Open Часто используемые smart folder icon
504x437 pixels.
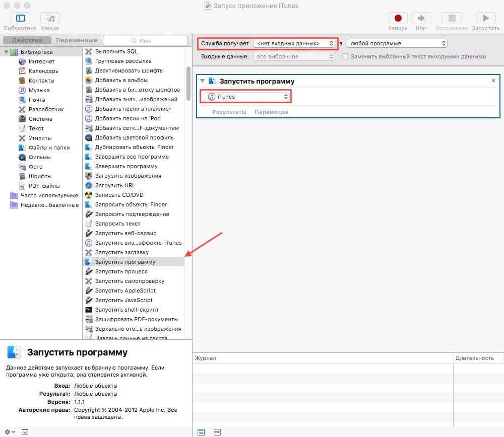[14, 195]
